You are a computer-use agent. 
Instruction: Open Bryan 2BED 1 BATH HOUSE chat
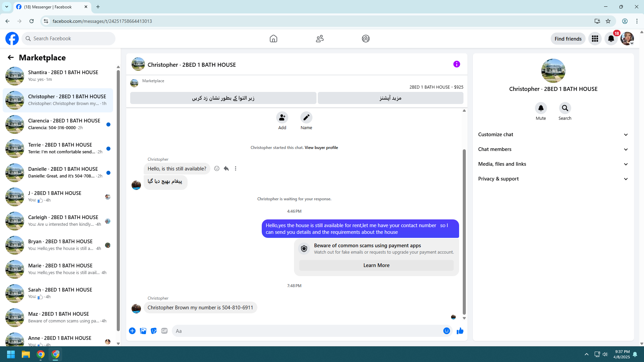click(x=58, y=245)
